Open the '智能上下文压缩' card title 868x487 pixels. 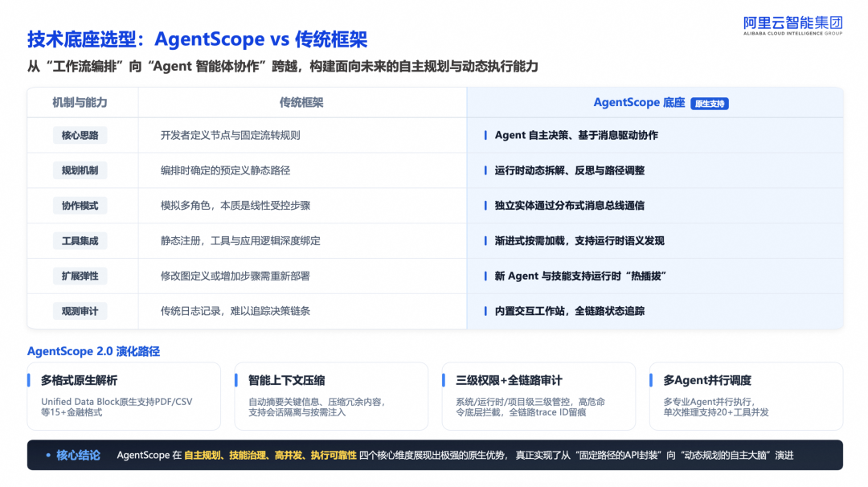click(286, 380)
